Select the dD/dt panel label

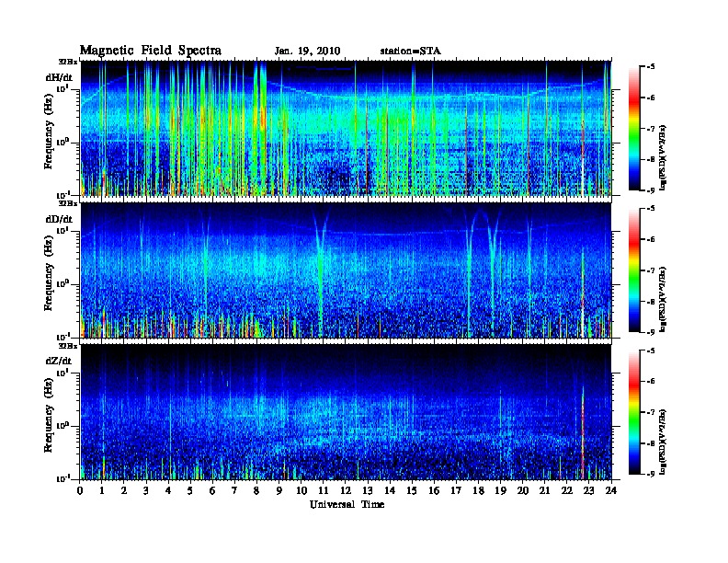pos(59,219)
